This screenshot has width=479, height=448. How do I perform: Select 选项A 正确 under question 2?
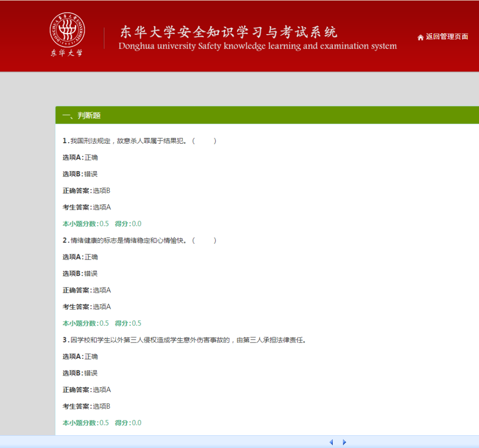click(x=80, y=257)
